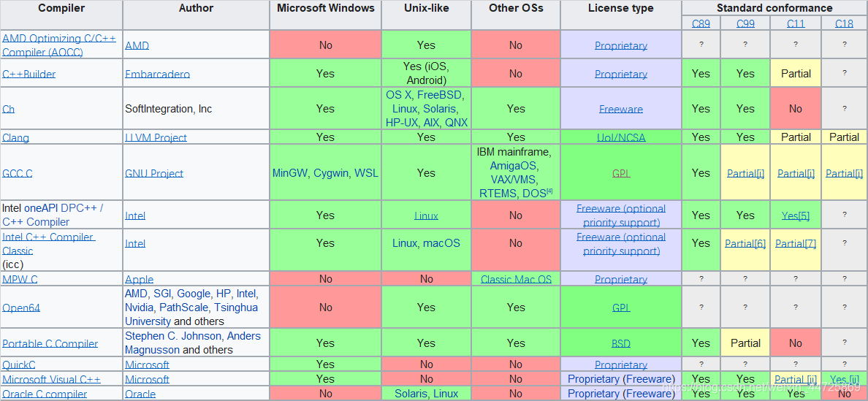Click the Oracle author link
The image size is (868, 401).
click(140, 394)
